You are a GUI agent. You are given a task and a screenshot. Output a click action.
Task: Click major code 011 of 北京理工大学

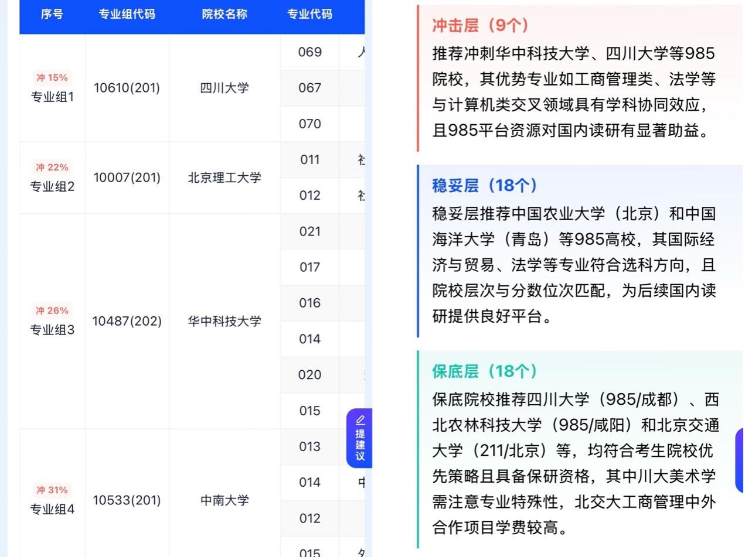pyautogui.click(x=309, y=159)
